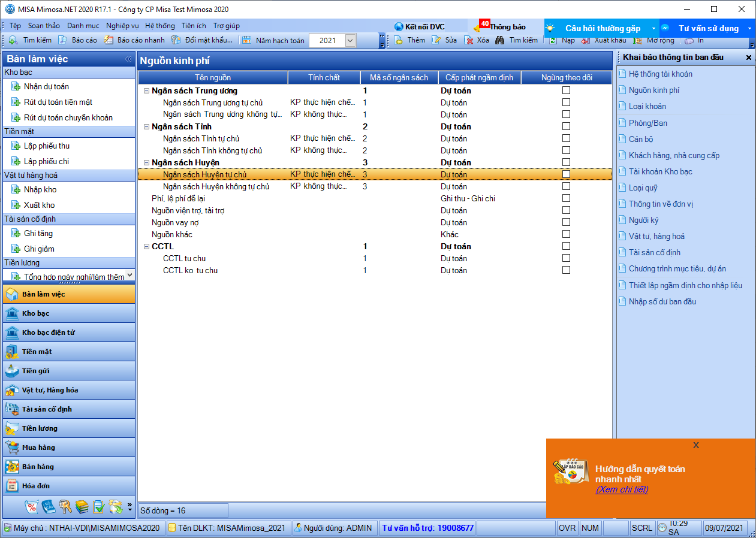Open Nhập kho shortcut
The width and height of the screenshot is (756, 538).
pyautogui.click(x=33, y=189)
